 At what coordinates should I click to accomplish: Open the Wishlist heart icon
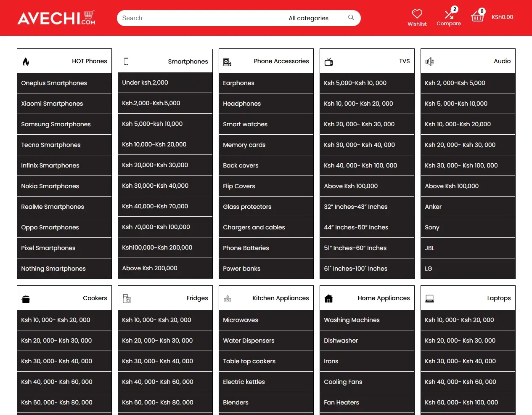(417, 14)
